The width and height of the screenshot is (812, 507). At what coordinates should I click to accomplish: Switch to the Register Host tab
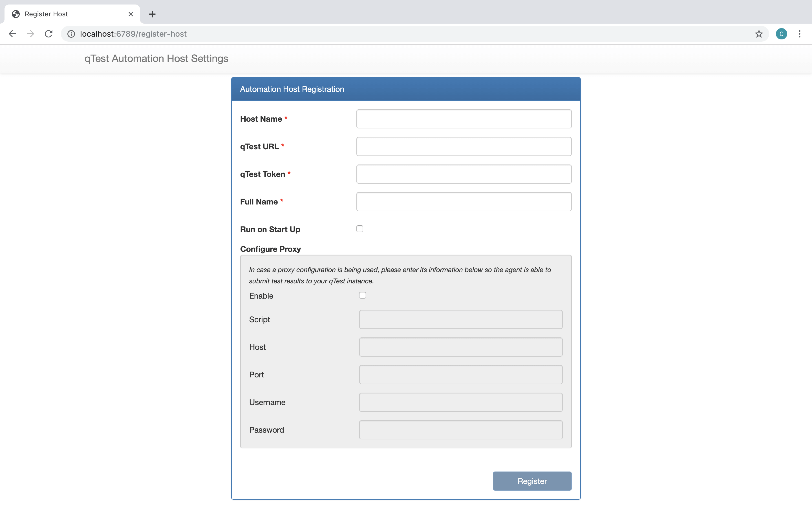point(67,14)
